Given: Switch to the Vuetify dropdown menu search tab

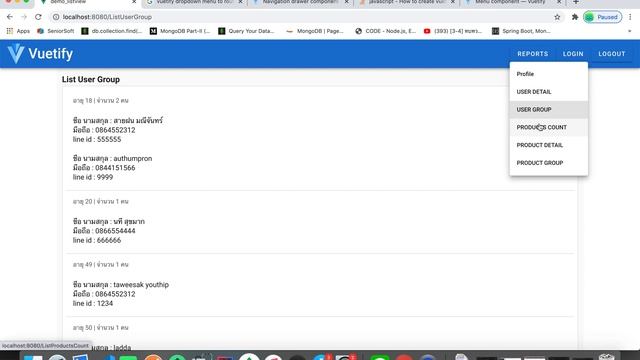Looking at the screenshot, I should tap(194, 2).
